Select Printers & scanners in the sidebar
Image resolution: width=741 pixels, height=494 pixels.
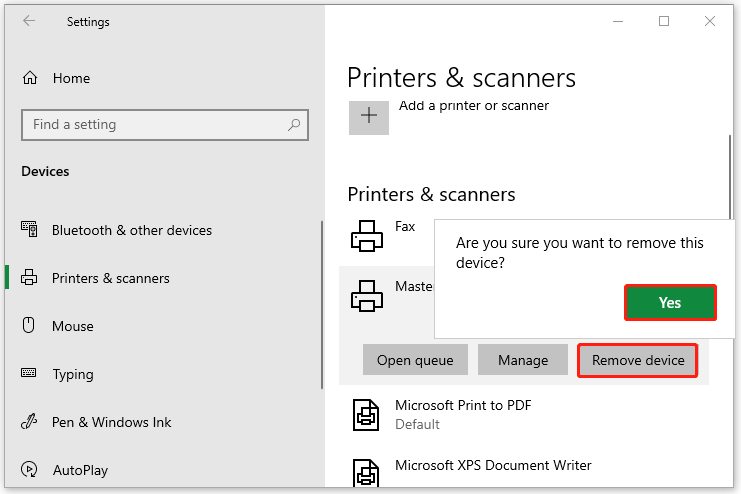(111, 278)
